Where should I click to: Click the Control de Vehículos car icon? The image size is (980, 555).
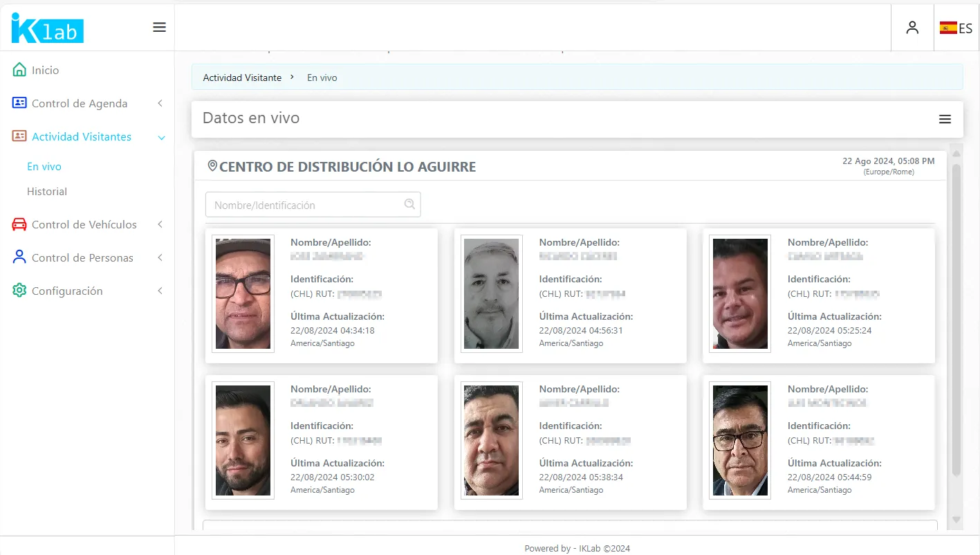coord(19,224)
